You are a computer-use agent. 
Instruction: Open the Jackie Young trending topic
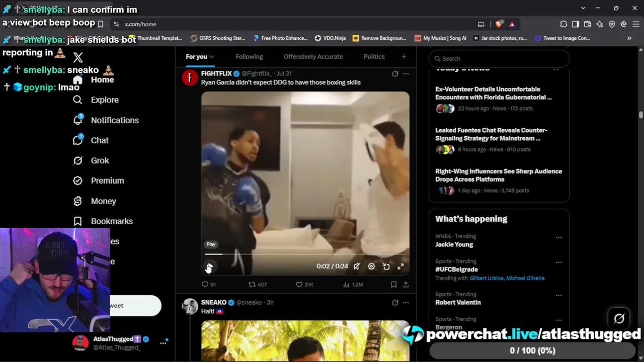[x=454, y=244]
